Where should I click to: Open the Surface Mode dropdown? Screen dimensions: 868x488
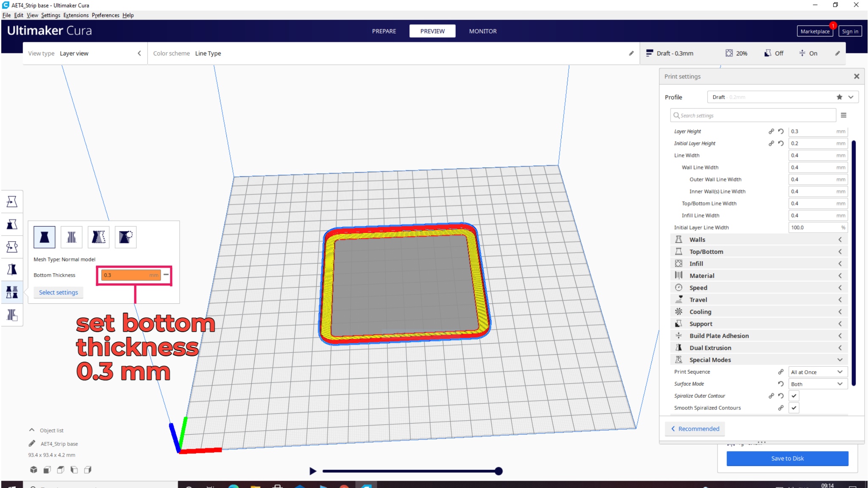(818, 384)
